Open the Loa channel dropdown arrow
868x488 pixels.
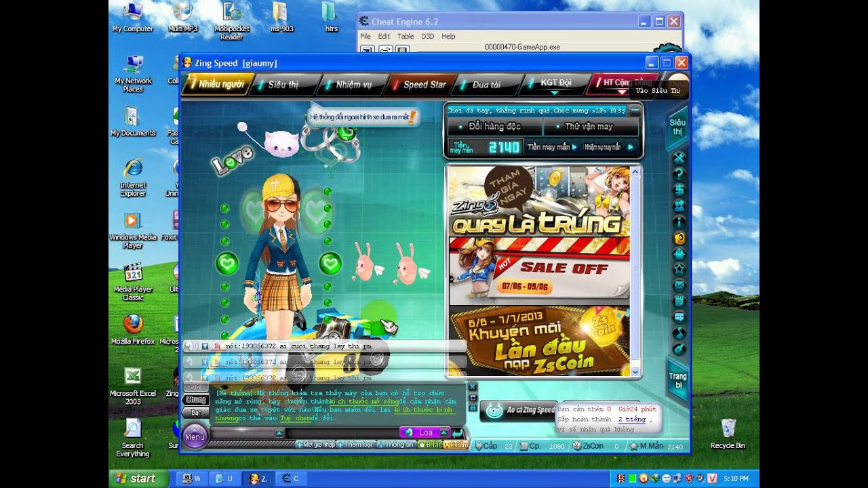click(444, 432)
